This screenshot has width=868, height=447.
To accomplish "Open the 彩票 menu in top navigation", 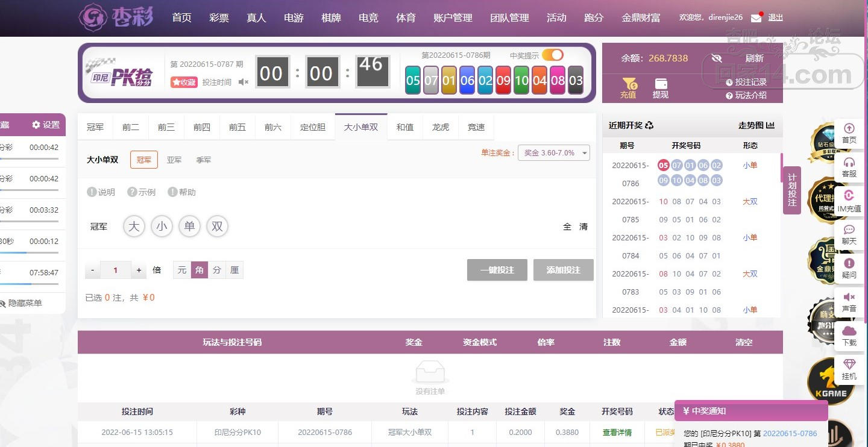I will tap(219, 18).
